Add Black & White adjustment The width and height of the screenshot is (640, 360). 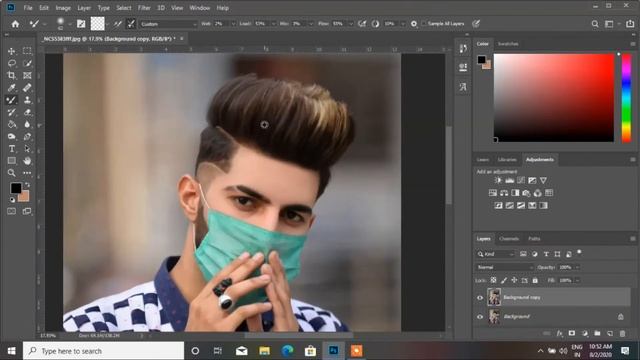click(x=515, y=193)
